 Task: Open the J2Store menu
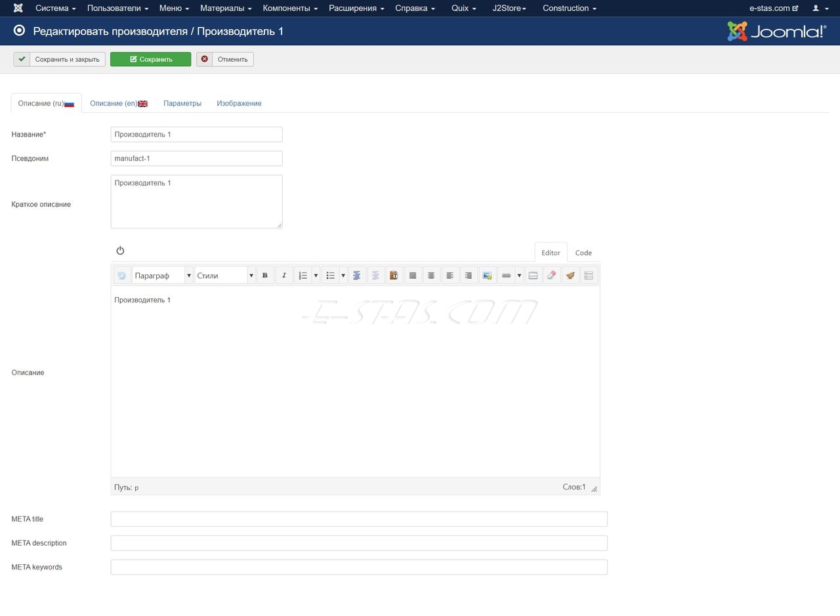(509, 8)
